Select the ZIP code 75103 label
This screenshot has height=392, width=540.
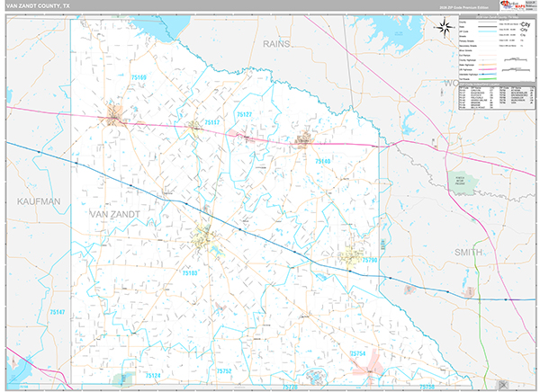coord(190,272)
